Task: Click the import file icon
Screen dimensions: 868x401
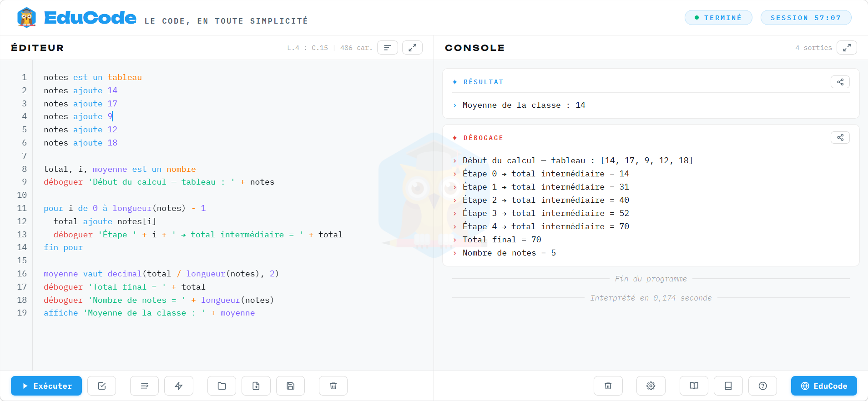Action: [256, 386]
